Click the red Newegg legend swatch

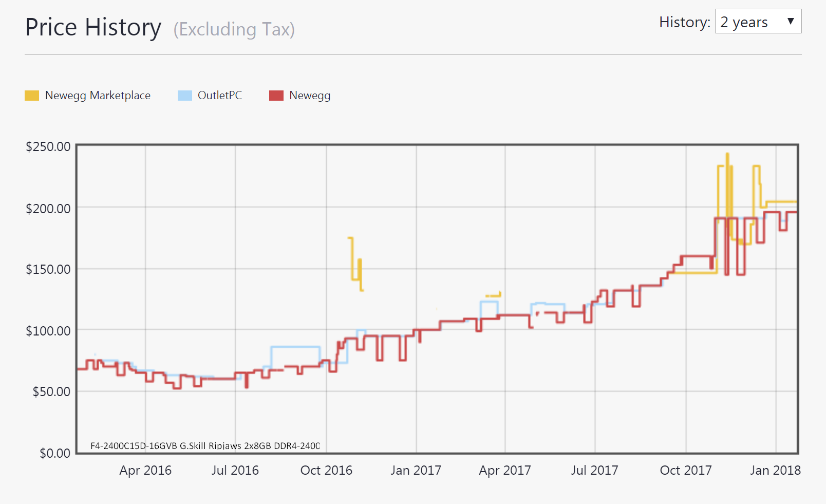click(276, 96)
